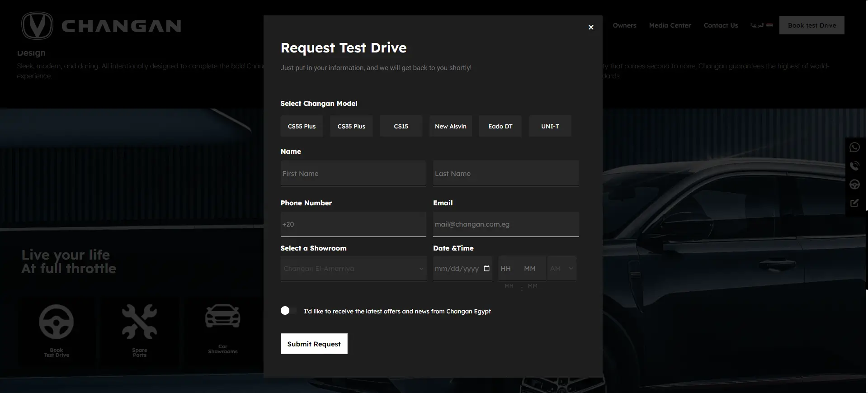Click into the Phone Number field

(x=353, y=224)
